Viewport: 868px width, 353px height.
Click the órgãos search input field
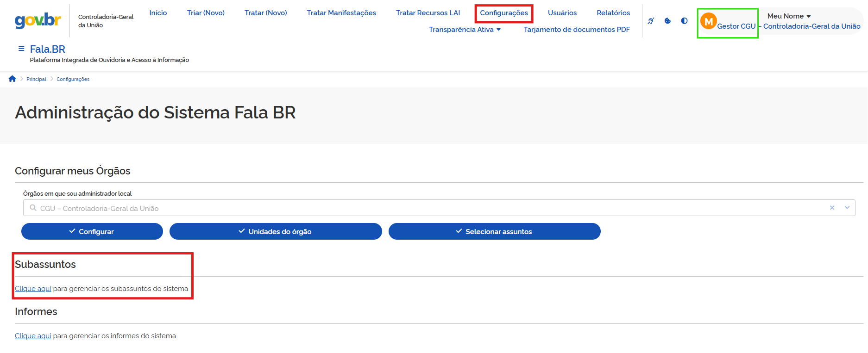coord(417,208)
